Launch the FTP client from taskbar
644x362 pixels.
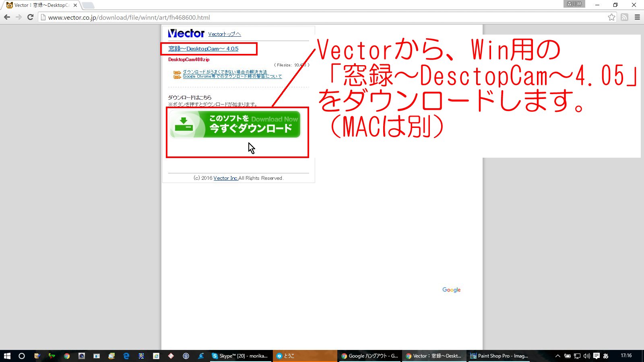pos(52,356)
